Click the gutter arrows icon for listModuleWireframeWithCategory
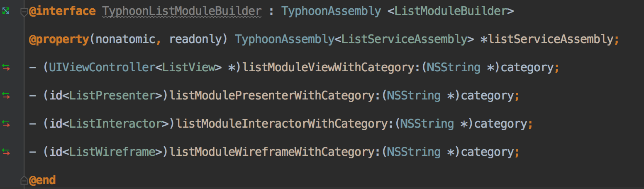The height and width of the screenshot is (189, 644). tap(5, 152)
